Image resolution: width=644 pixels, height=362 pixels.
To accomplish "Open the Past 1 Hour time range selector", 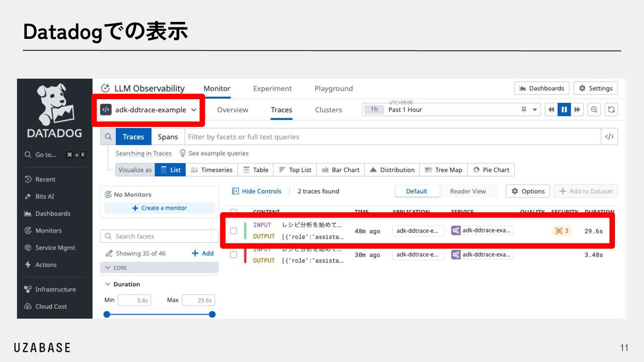I will 451,109.
